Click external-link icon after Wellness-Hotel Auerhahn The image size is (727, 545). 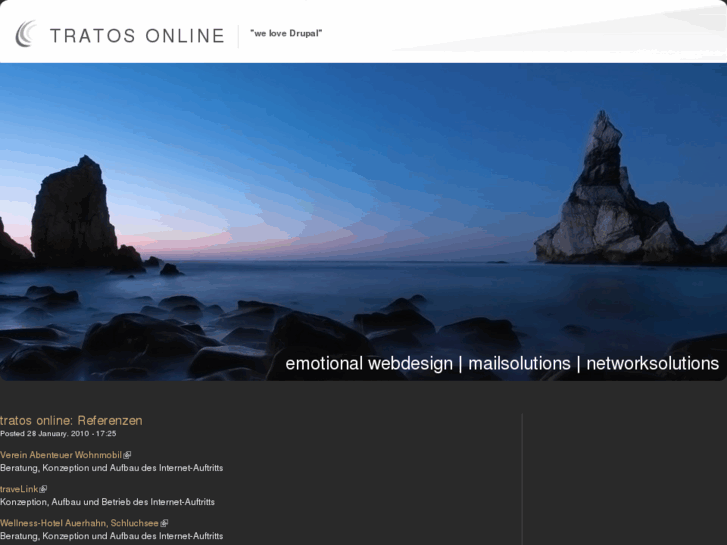164,523
